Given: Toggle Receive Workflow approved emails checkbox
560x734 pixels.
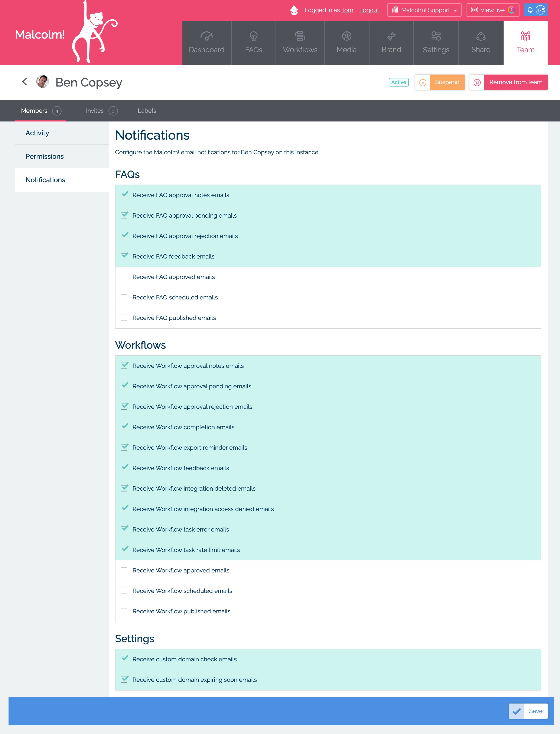Looking at the screenshot, I should [x=125, y=570].
